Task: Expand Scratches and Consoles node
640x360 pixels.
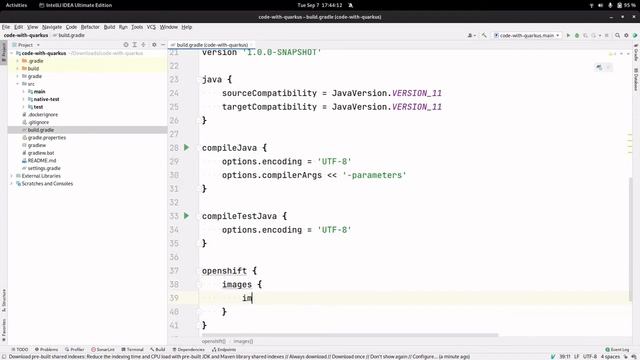Action: coord(12,184)
